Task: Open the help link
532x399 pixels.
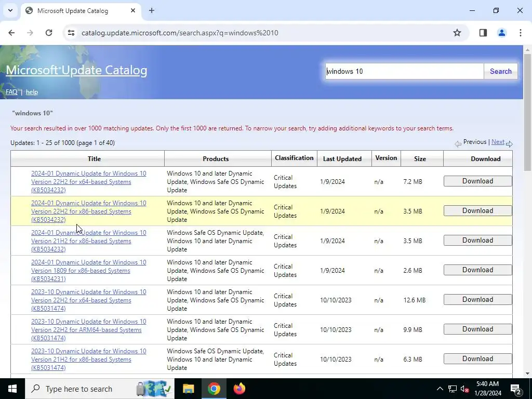Action: click(32, 92)
